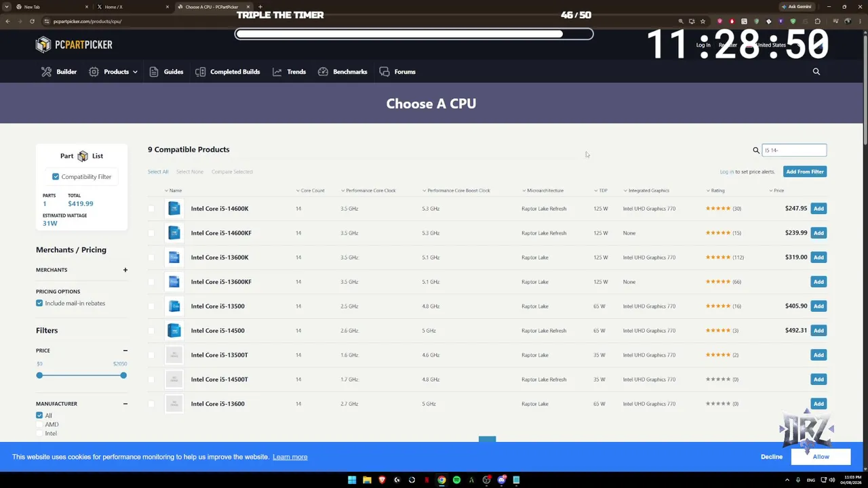Click the Intel Core i5-14600K product image
The image size is (868, 488).
coord(174,209)
